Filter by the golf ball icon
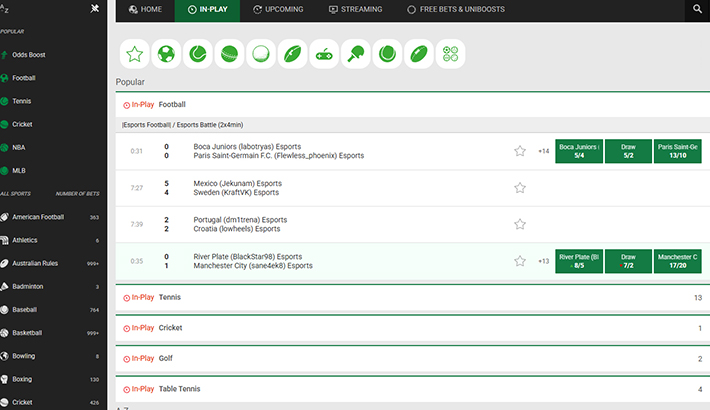 coord(261,54)
